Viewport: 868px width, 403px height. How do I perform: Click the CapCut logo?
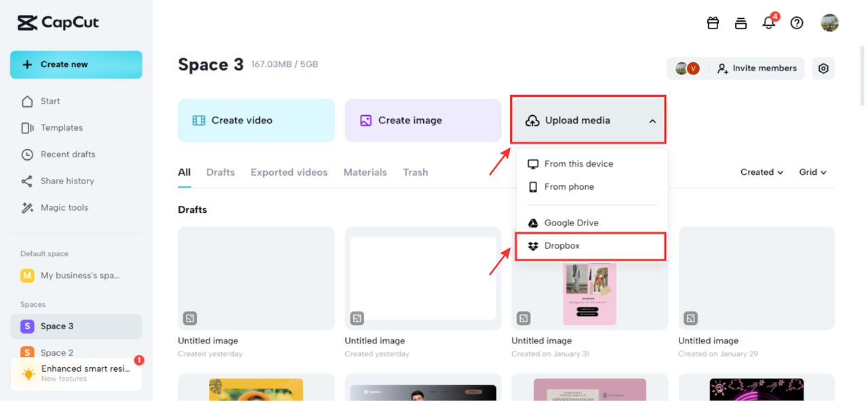pos(58,23)
